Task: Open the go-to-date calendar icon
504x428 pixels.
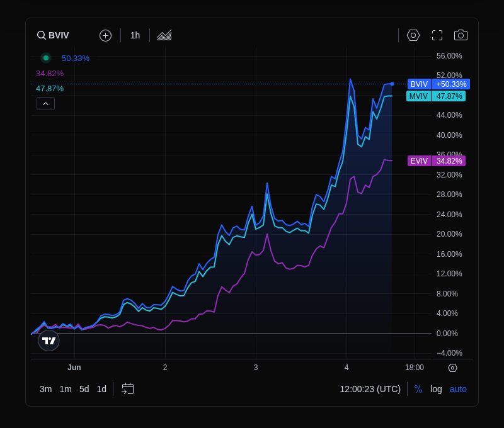Action: [x=128, y=389]
